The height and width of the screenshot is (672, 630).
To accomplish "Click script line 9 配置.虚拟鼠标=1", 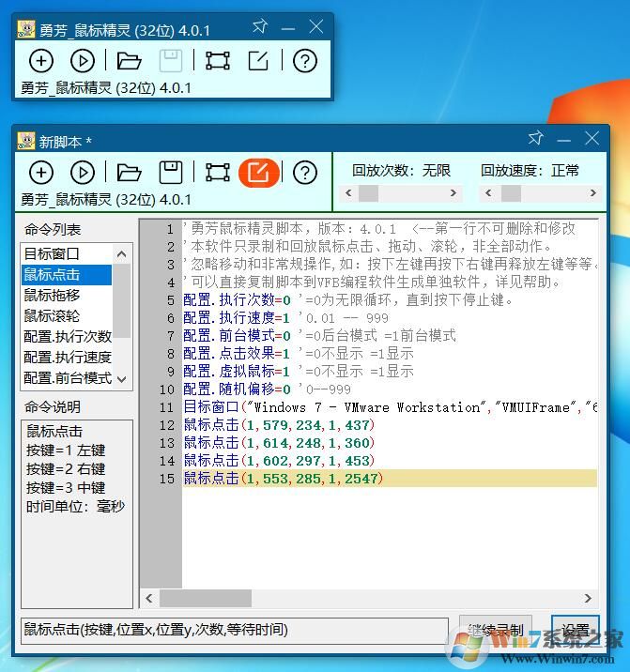I will tap(299, 372).
